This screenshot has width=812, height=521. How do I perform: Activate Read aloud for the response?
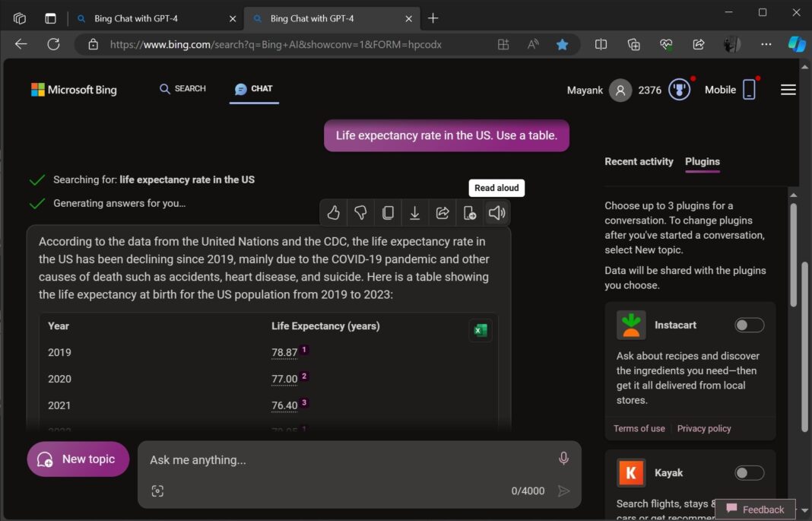[x=496, y=213]
